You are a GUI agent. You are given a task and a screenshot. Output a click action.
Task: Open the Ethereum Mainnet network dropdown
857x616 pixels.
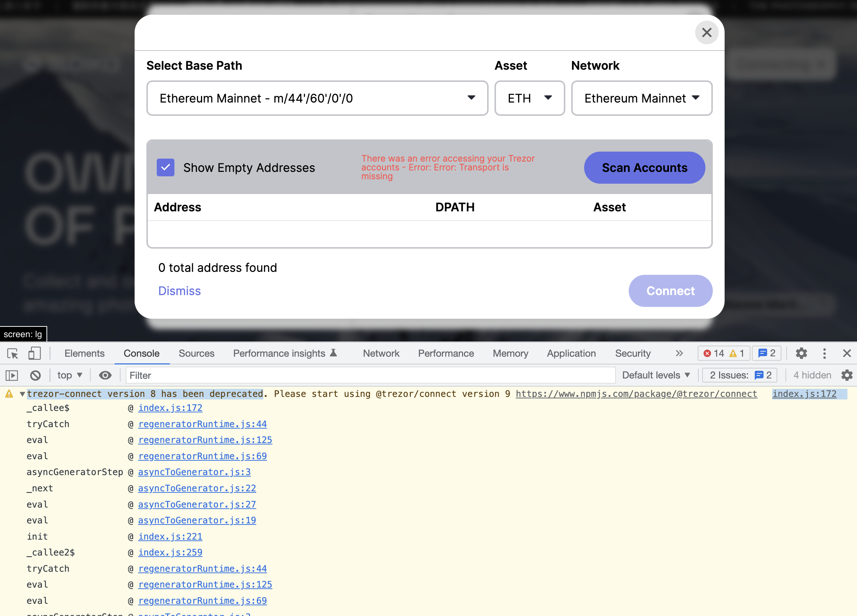(x=641, y=98)
